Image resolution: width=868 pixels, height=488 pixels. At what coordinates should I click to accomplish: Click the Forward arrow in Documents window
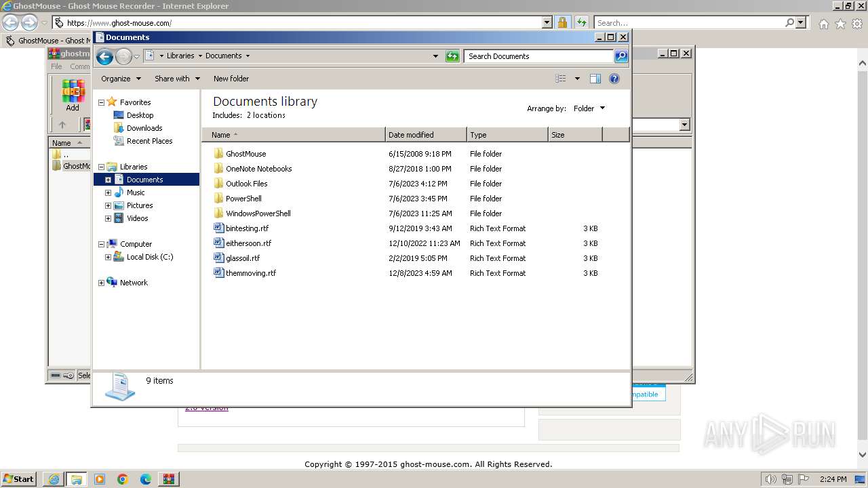click(123, 56)
